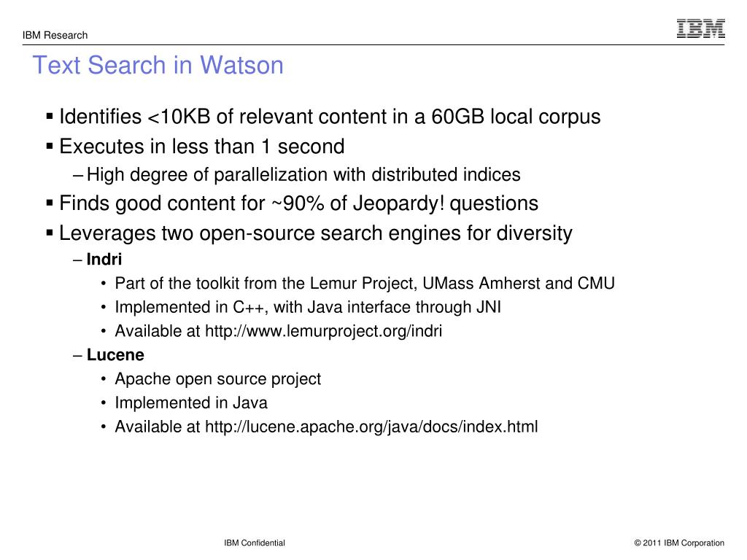The width and height of the screenshot is (747, 560).
Task: Open the lemurproject.org/indri URL
Action: (x=323, y=331)
